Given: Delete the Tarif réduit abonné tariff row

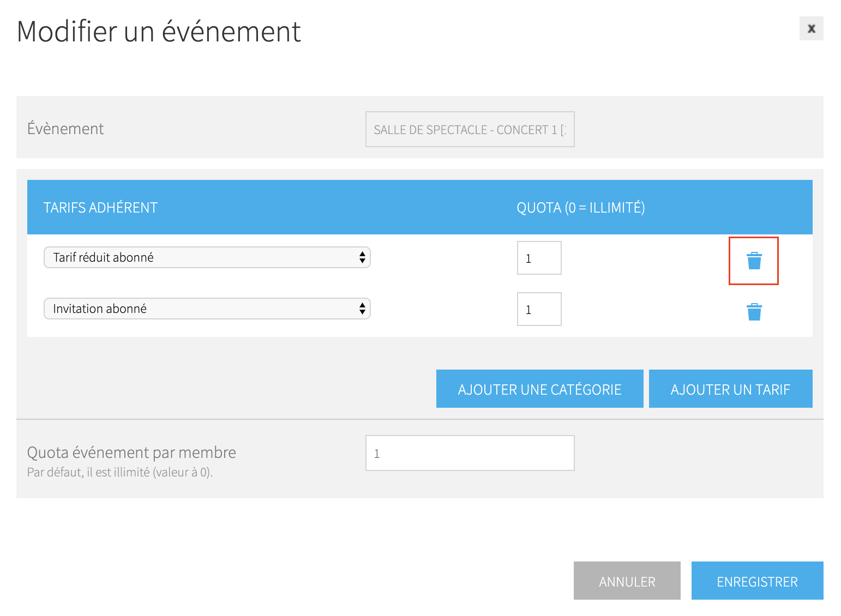Looking at the screenshot, I should (x=754, y=261).
